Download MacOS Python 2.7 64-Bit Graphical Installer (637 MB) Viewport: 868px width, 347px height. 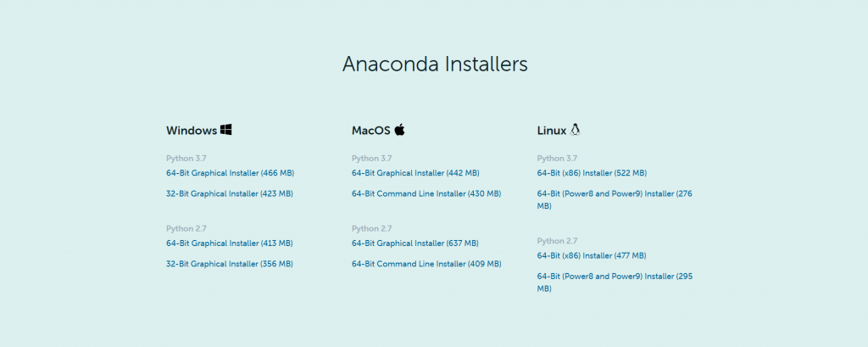(x=415, y=243)
